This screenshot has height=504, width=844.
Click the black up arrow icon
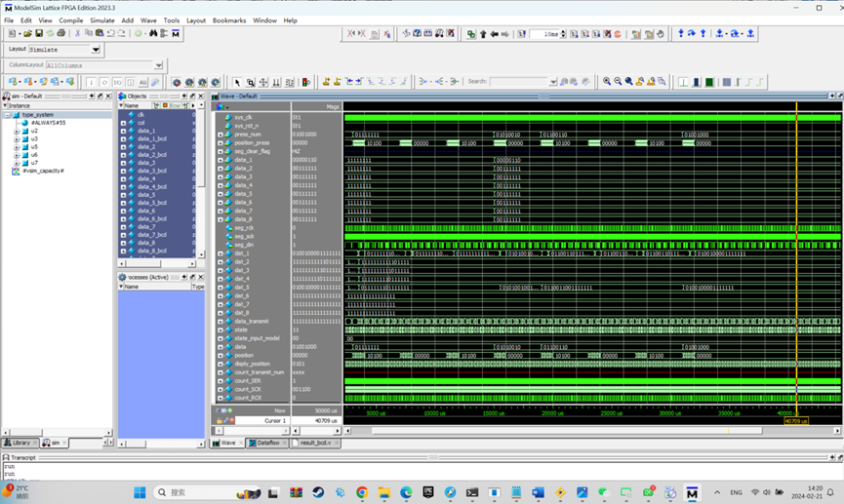pyautogui.click(x=483, y=34)
